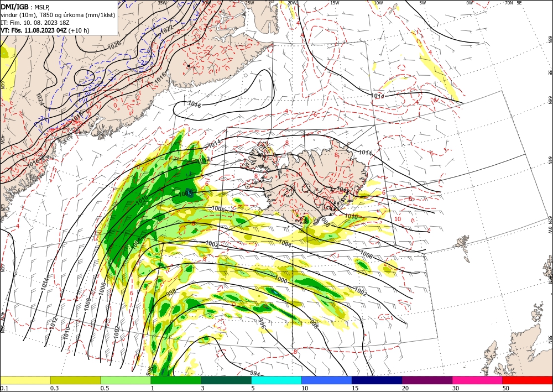Viewport: 553px width, 392px height.
Task: Click the light green 0.5 legend swatch
Action: pyautogui.click(x=126, y=380)
